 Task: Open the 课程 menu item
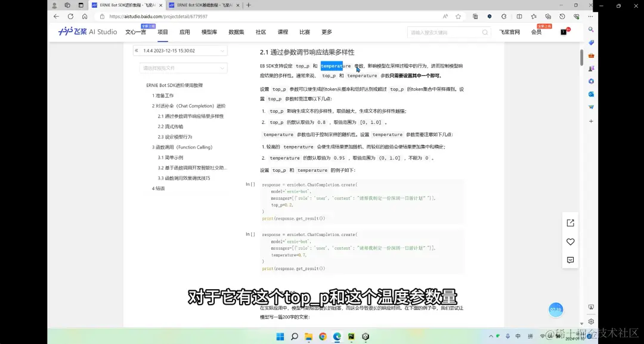coord(283,32)
